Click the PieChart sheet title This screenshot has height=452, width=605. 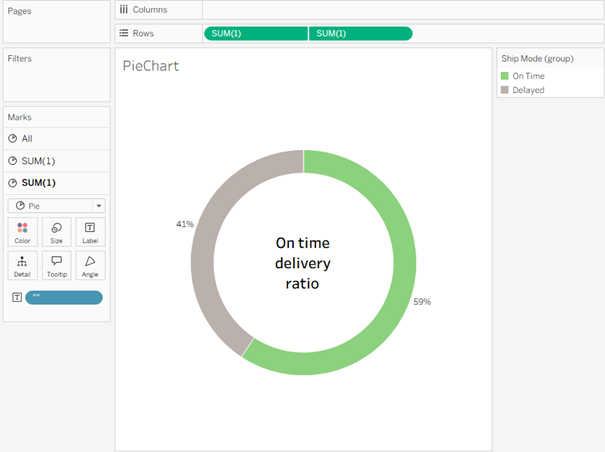point(150,66)
